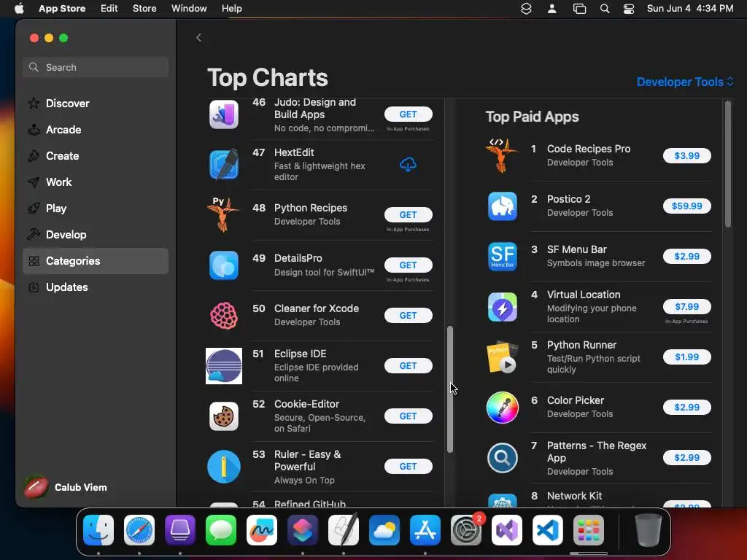Open the App Store menu
Image resolution: width=747 pixels, height=560 pixels.
(62, 9)
